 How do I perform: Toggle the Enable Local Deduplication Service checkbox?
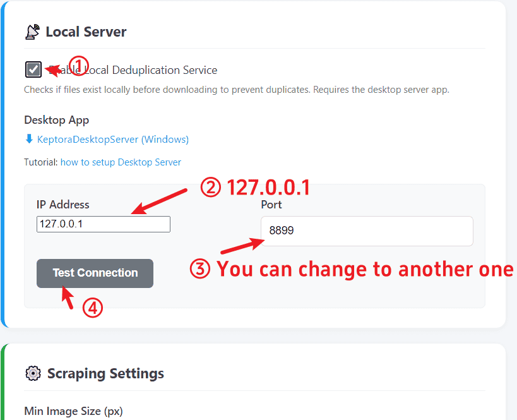click(x=34, y=69)
